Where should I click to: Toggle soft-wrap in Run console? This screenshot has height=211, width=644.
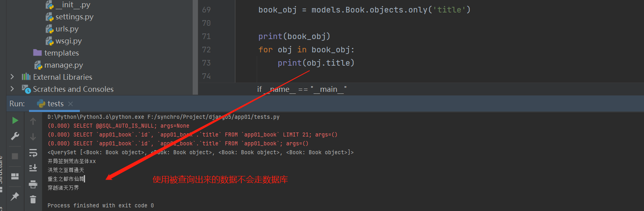coord(33,153)
